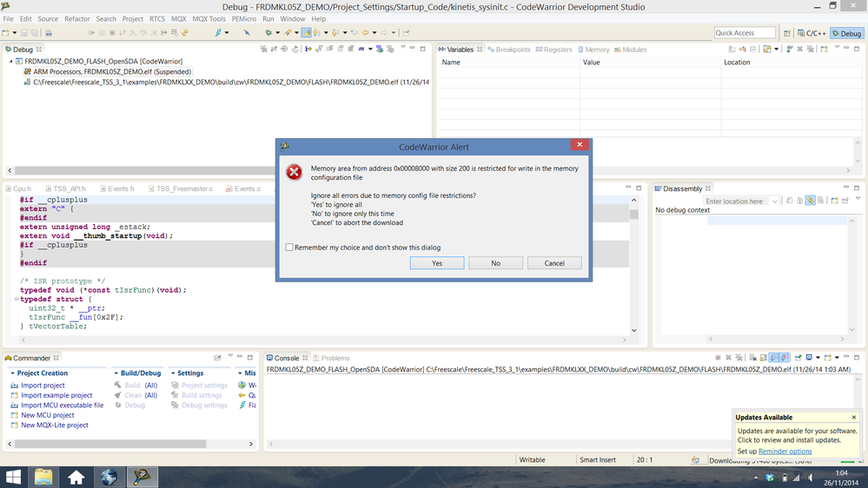This screenshot has height=488, width=868.
Task: Cancel the download in the alert dialog
Action: pyautogui.click(x=554, y=263)
